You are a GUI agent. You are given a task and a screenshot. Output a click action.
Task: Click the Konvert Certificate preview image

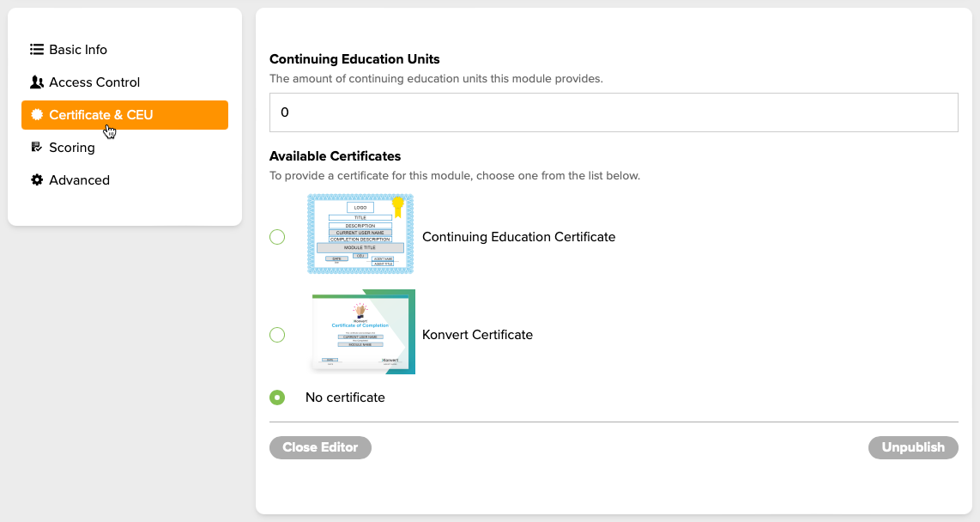361,331
